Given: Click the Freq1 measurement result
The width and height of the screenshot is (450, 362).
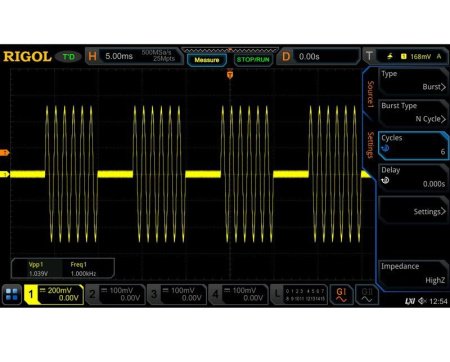Looking at the screenshot, I should (83, 269).
